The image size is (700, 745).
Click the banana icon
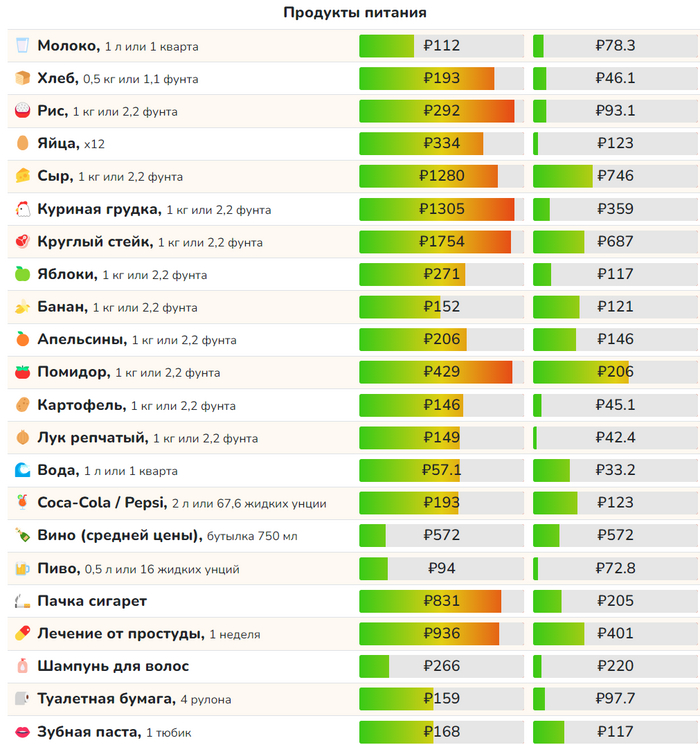[x=22, y=307]
